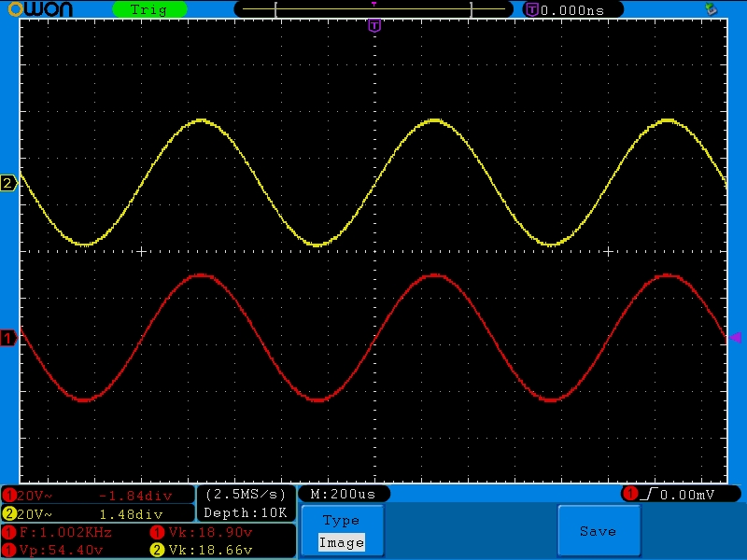Click the trigger source channel 1 badge

(630, 494)
